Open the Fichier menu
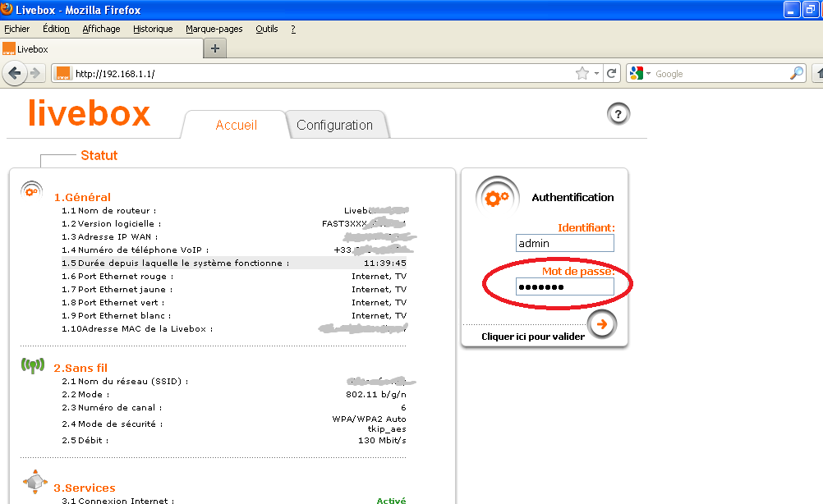Image resolution: width=823 pixels, height=504 pixels. click(x=16, y=29)
